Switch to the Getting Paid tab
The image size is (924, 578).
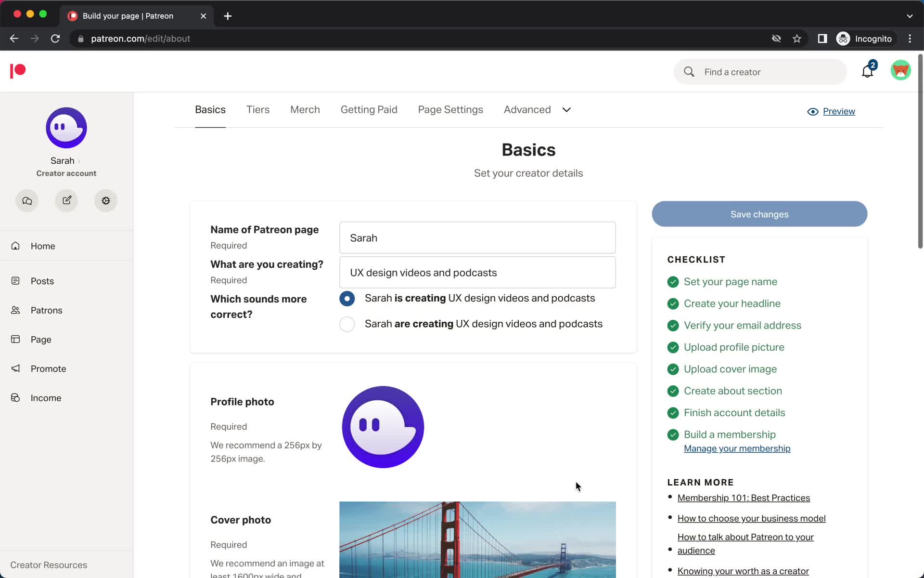click(x=369, y=109)
